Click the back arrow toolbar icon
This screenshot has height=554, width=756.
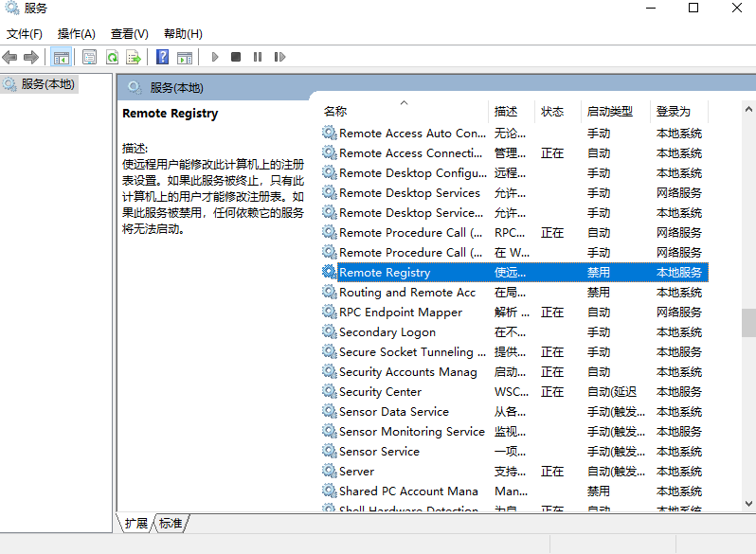coord(10,57)
